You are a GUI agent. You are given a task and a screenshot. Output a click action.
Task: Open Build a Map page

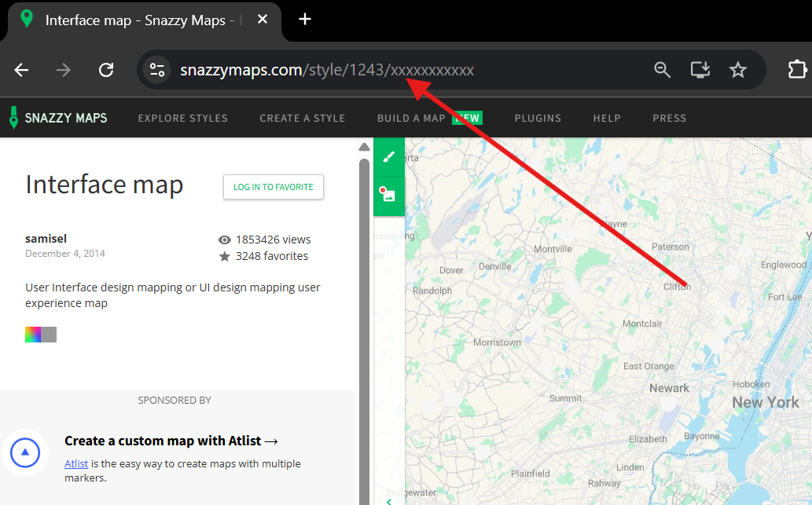(x=411, y=118)
